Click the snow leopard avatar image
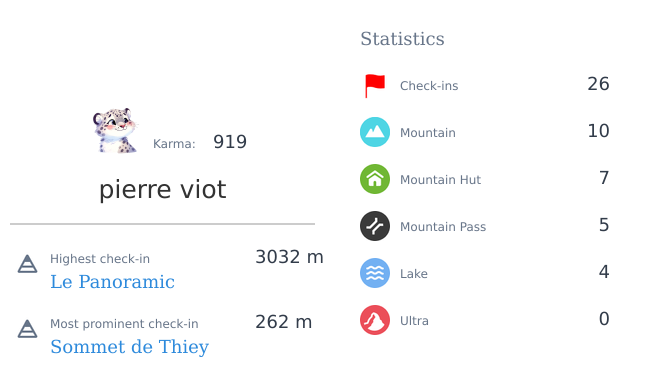650x385 pixels. coord(115,130)
